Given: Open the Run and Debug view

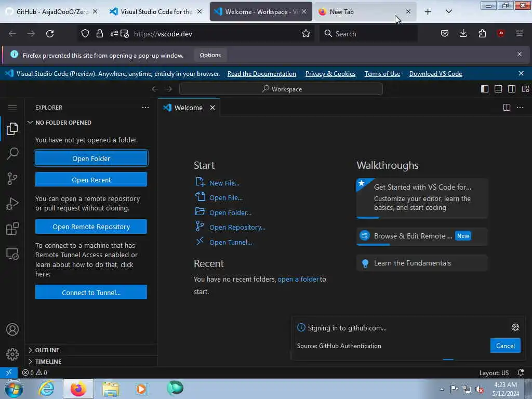Looking at the screenshot, I should (x=12, y=204).
